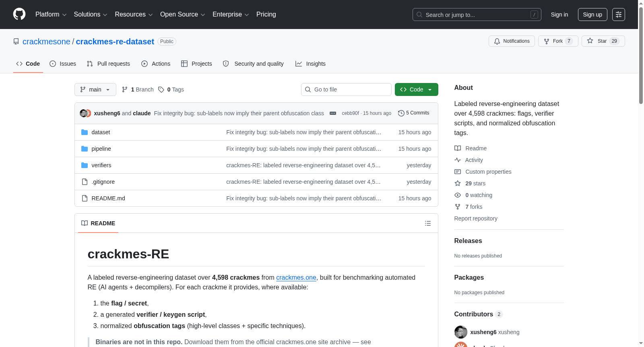The width and height of the screenshot is (644, 347).
Task: Open the dataset folder name
Action: (101, 132)
